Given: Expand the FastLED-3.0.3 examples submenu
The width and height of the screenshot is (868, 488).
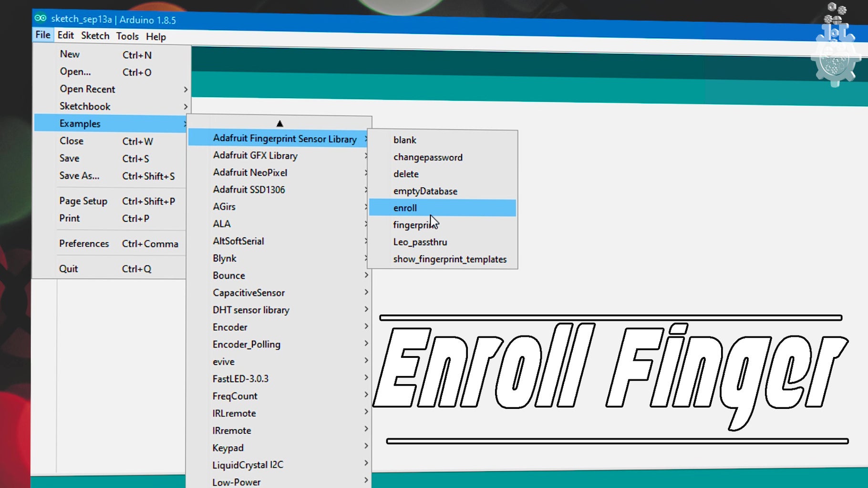Looking at the screenshot, I should 240,378.
